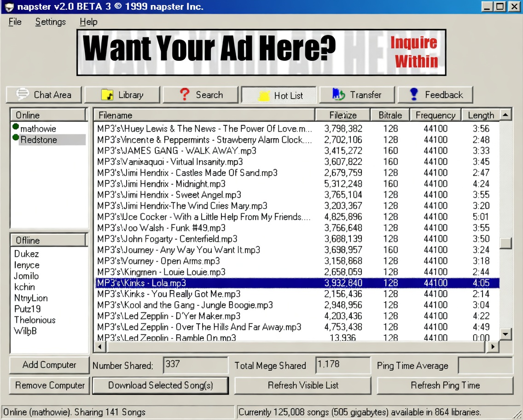Click the Transfer arrows icon
The height and width of the screenshot is (420, 523).
point(338,94)
